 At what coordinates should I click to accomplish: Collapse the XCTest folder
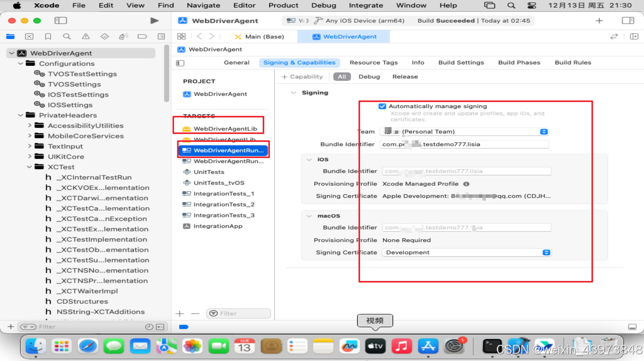click(30, 167)
